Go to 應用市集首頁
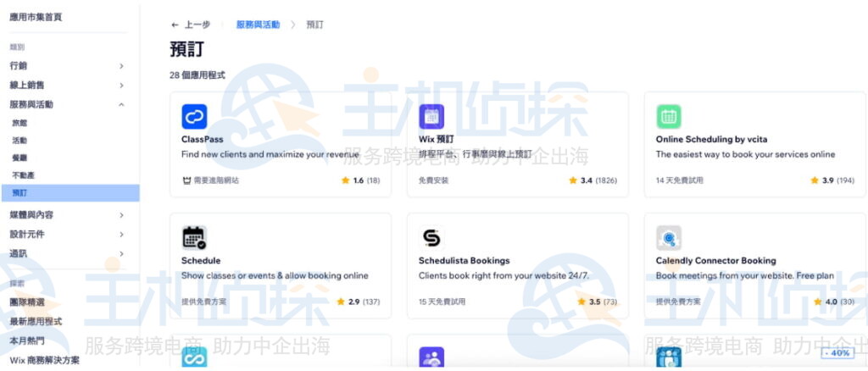The image size is (868, 371). coord(36,17)
